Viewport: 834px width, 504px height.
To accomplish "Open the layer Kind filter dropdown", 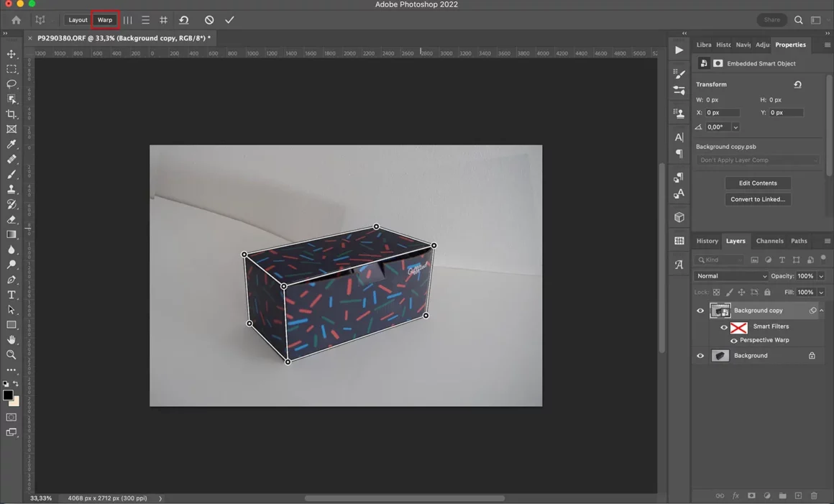I will 719,260.
